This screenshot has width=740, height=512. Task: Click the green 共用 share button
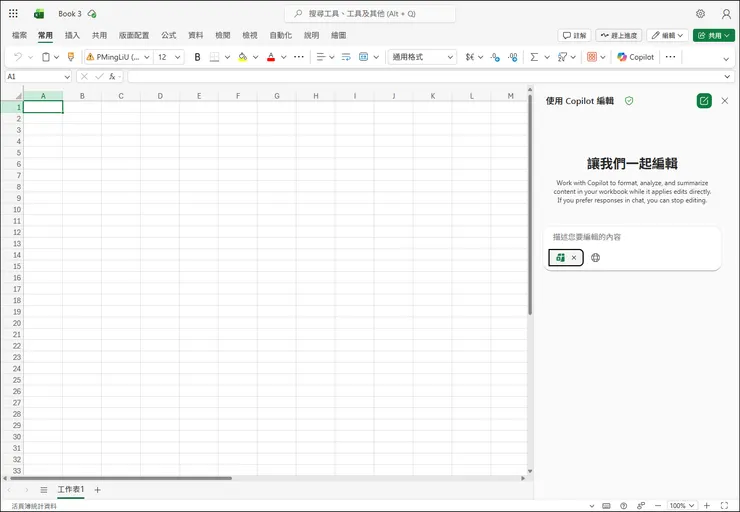click(x=714, y=35)
